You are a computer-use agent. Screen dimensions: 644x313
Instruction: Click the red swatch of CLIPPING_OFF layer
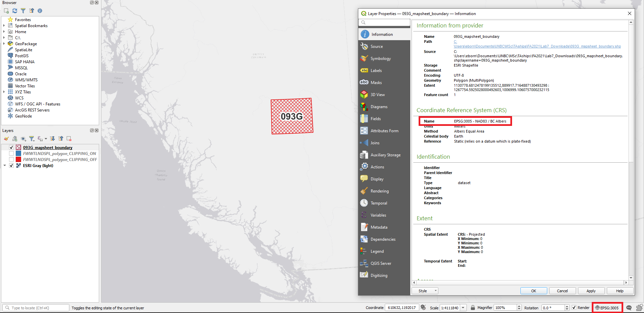[18, 159]
